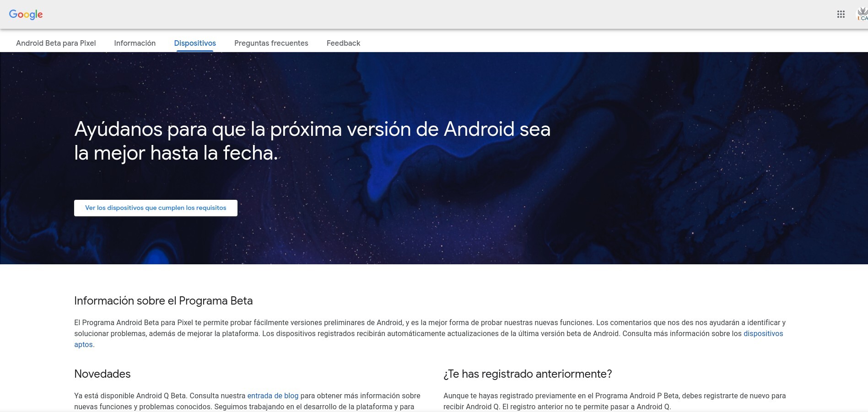This screenshot has height=412, width=868.
Task: Open the entrada de blog link
Action: [273, 396]
